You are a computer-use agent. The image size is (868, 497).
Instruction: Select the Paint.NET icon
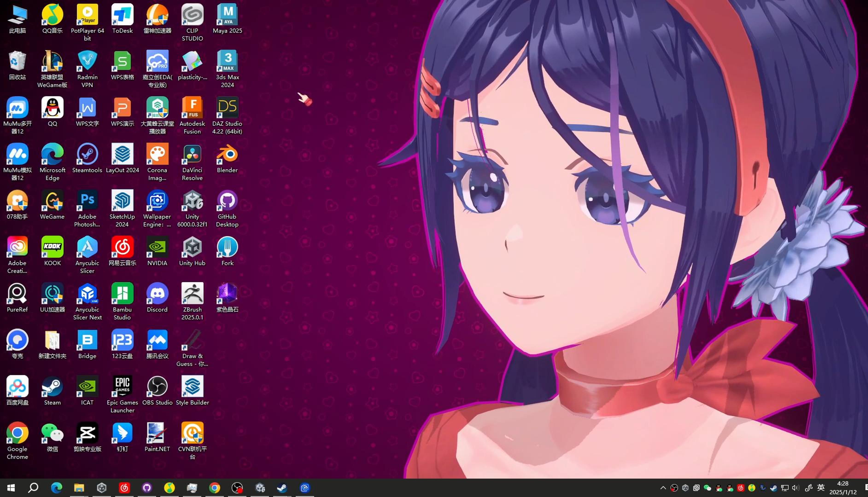(x=157, y=437)
